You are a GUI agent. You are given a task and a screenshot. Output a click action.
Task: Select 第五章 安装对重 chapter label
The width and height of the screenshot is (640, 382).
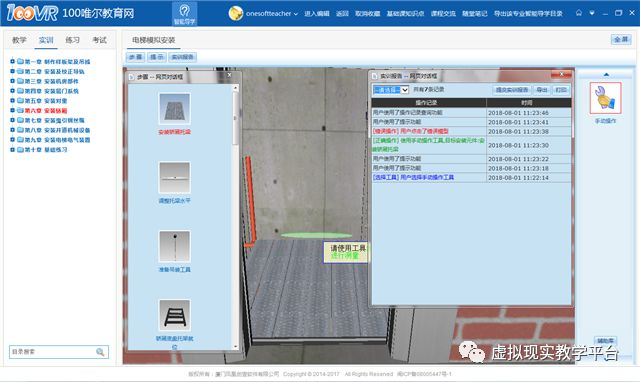[x=46, y=101]
